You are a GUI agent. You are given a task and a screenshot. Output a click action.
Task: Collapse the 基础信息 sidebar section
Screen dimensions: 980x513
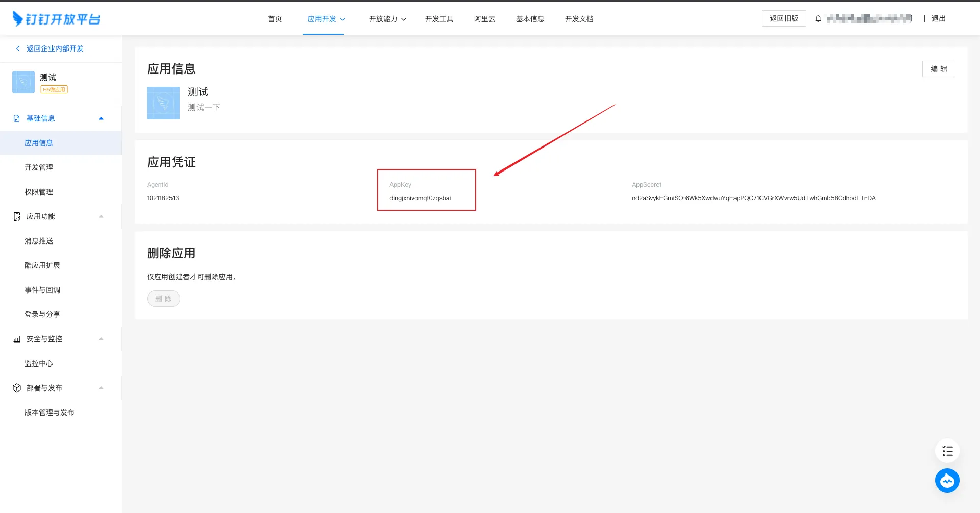(x=101, y=118)
